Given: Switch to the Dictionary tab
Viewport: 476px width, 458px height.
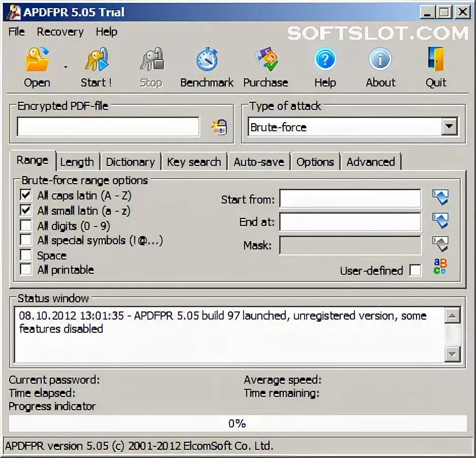Looking at the screenshot, I should click(131, 162).
